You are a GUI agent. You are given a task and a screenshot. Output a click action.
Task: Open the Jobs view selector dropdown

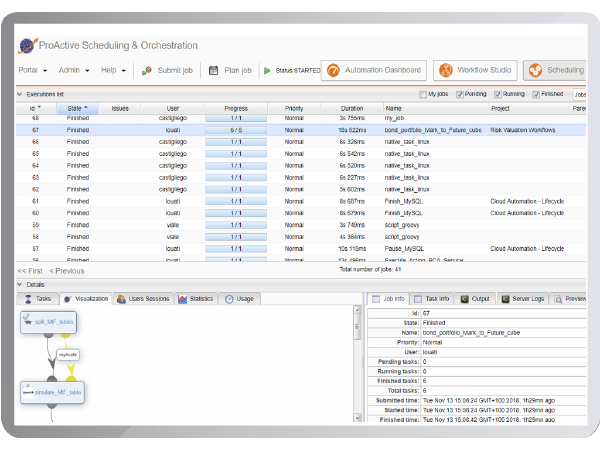[579, 94]
